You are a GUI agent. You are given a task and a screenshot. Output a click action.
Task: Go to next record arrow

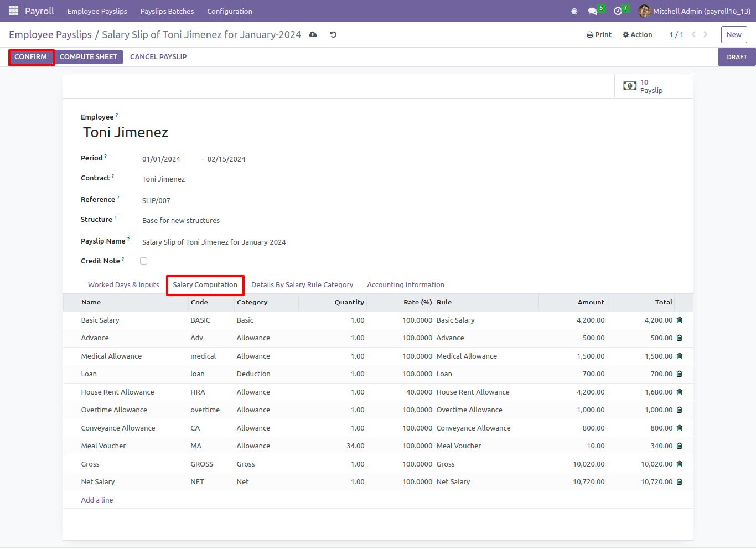click(x=706, y=34)
